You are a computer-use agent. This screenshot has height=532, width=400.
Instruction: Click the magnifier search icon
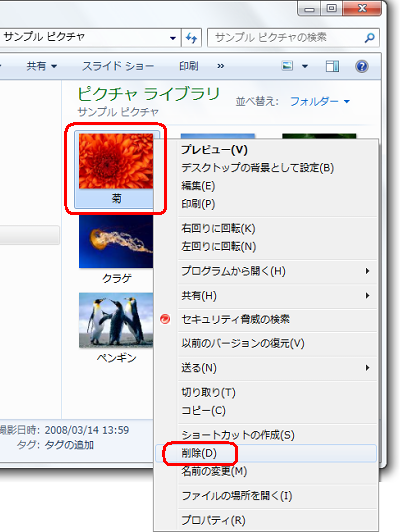tap(369, 38)
